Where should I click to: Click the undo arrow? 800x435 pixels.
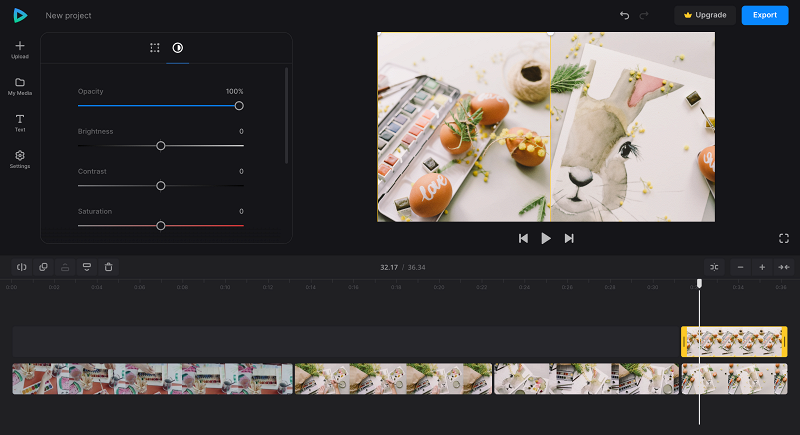point(624,15)
